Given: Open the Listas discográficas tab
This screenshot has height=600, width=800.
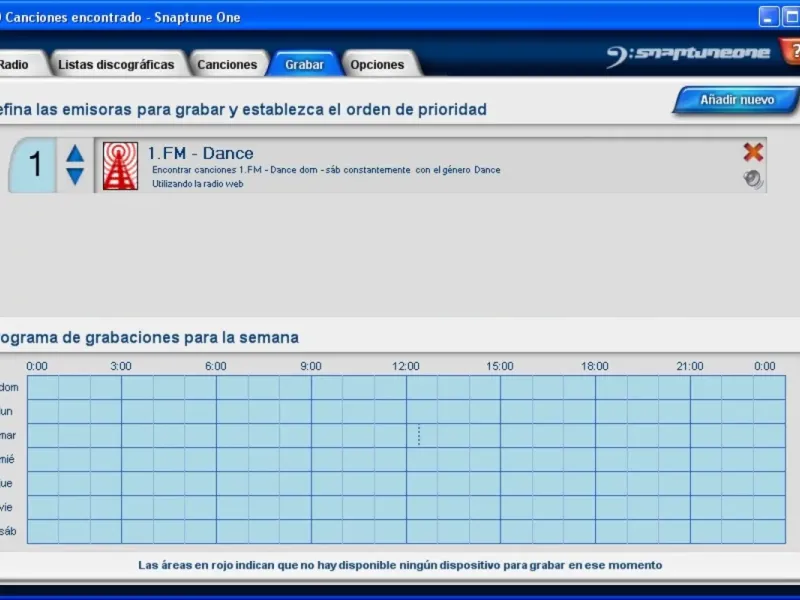Looking at the screenshot, I should click(116, 64).
